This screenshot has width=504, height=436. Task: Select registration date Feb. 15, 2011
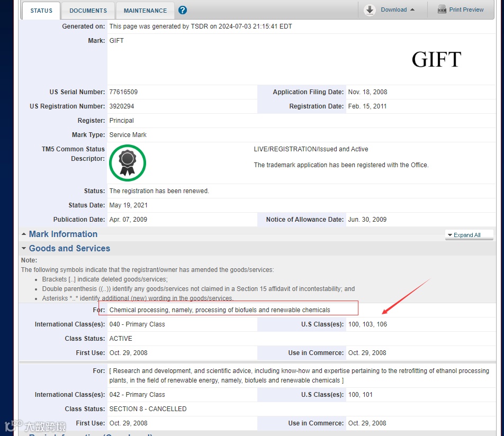coord(367,106)
